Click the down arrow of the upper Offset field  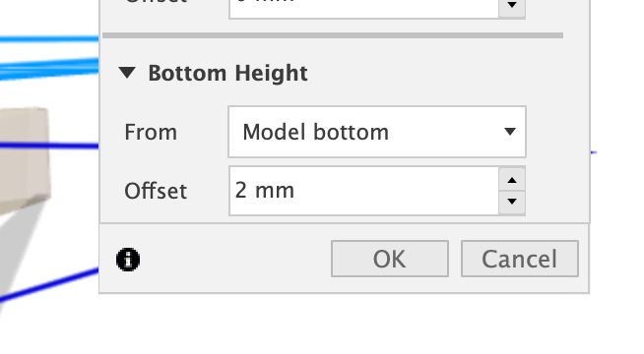pos(512,8)
